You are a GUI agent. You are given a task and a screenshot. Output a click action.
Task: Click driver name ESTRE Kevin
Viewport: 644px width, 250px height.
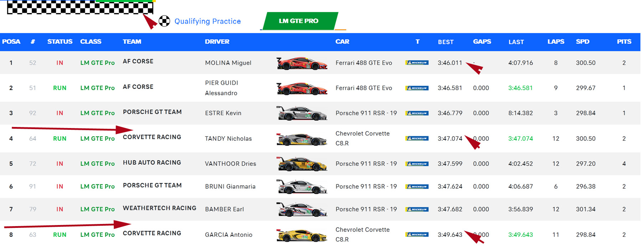click(223, 113)
